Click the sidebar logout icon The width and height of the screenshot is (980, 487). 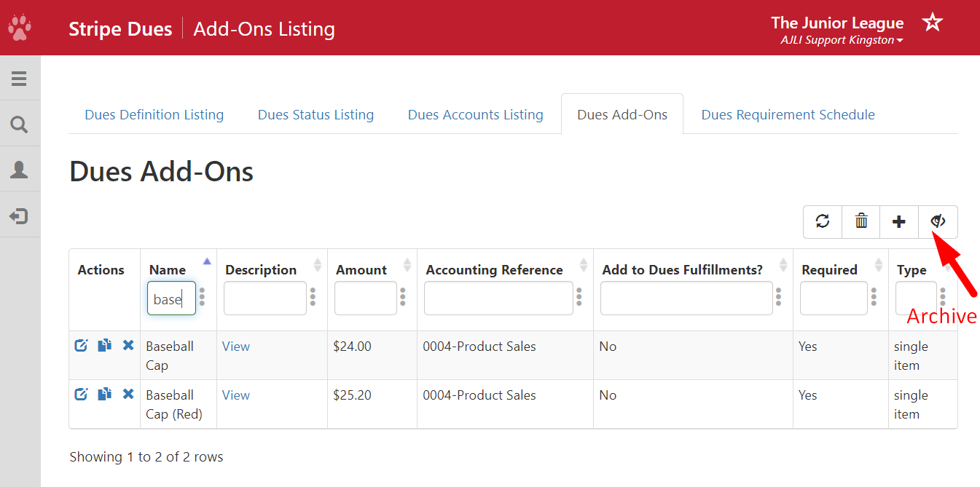coord(20,216)
